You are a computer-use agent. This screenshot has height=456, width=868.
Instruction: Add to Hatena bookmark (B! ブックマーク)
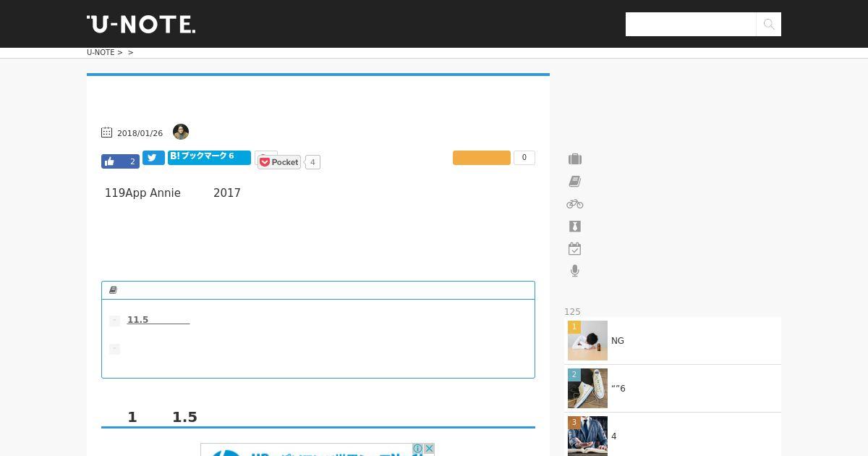tap(209, 156)
